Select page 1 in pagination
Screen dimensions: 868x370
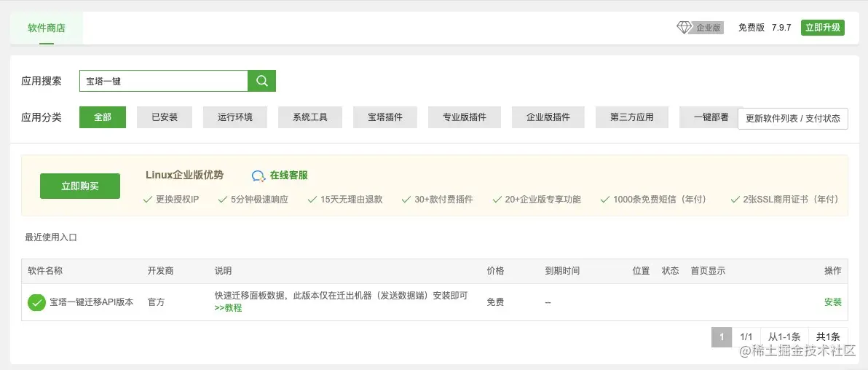pyautogui.click(x=722, y=336)
